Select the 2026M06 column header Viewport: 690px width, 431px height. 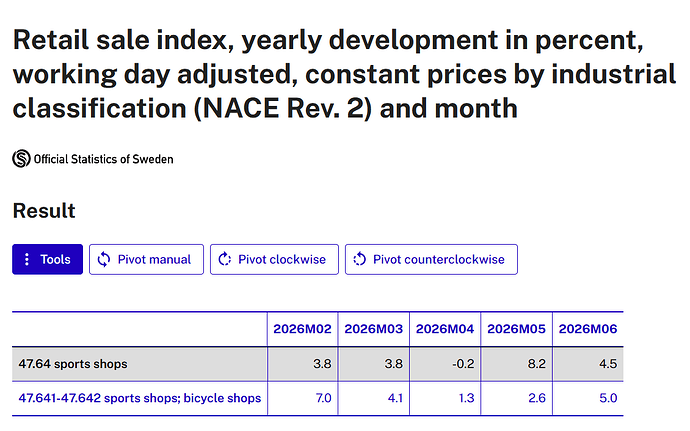pos(588,329)
